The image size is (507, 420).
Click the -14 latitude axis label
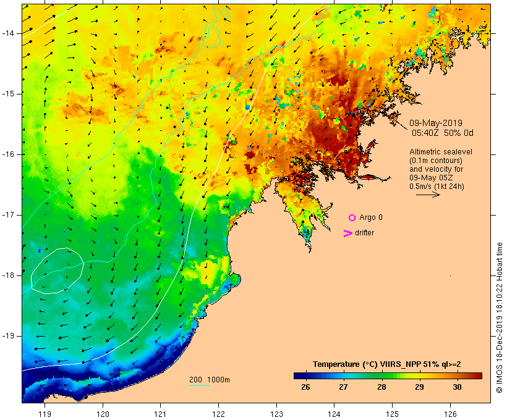[x=8, y=33]
